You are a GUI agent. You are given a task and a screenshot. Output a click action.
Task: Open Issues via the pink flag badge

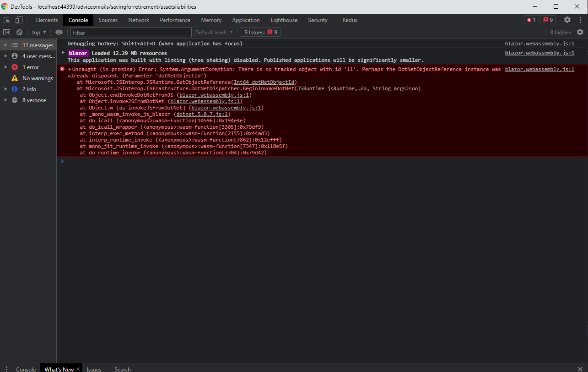(x=548, y=20)
